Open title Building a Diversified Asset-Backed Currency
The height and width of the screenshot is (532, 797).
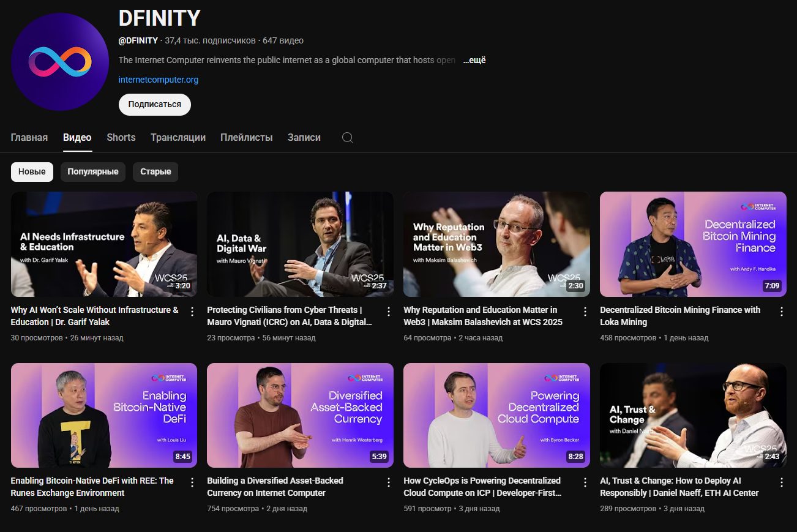click(275, 487)
